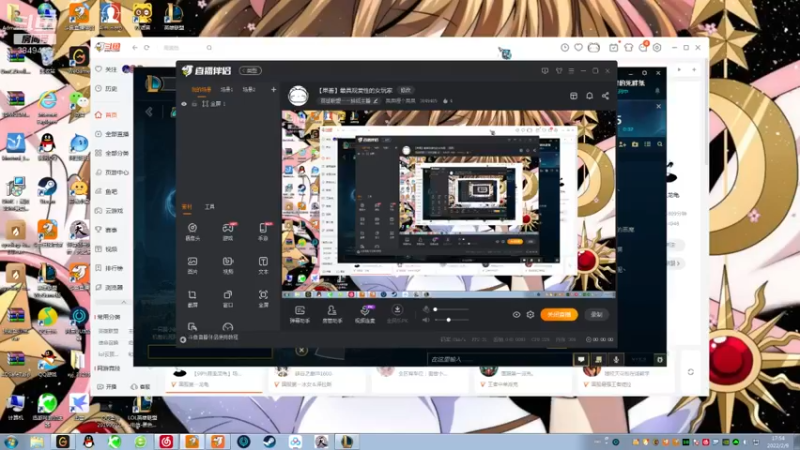Image resolution: width=800 pixels, height=450 pixels.
Task: Add the Screen crop capture source
Action: click(x=192, y=298)
